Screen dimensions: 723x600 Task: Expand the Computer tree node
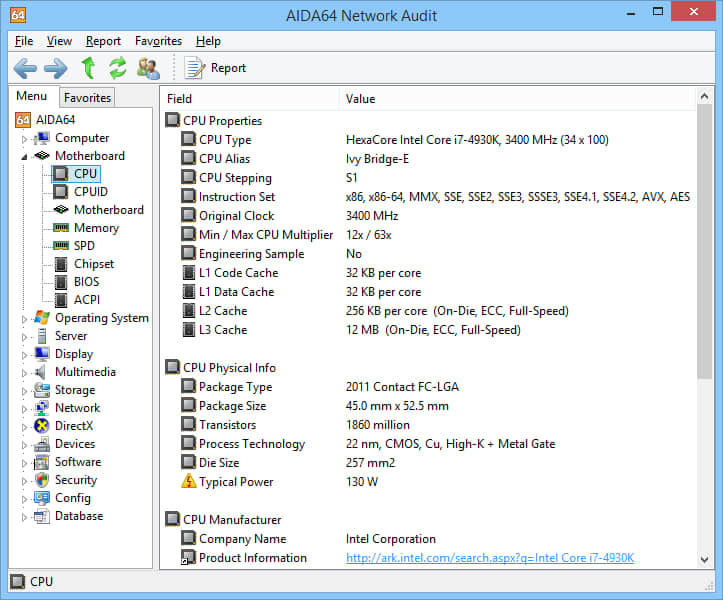click(x=24, y=138)
